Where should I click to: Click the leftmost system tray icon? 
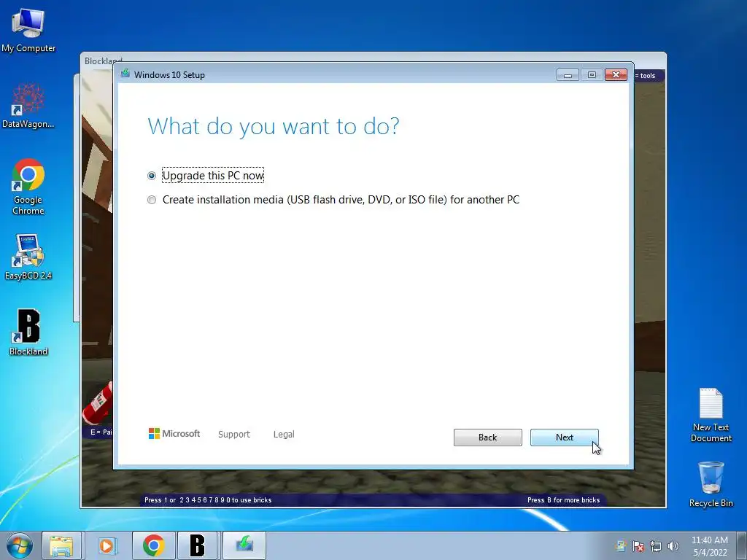tap(621, 546)
